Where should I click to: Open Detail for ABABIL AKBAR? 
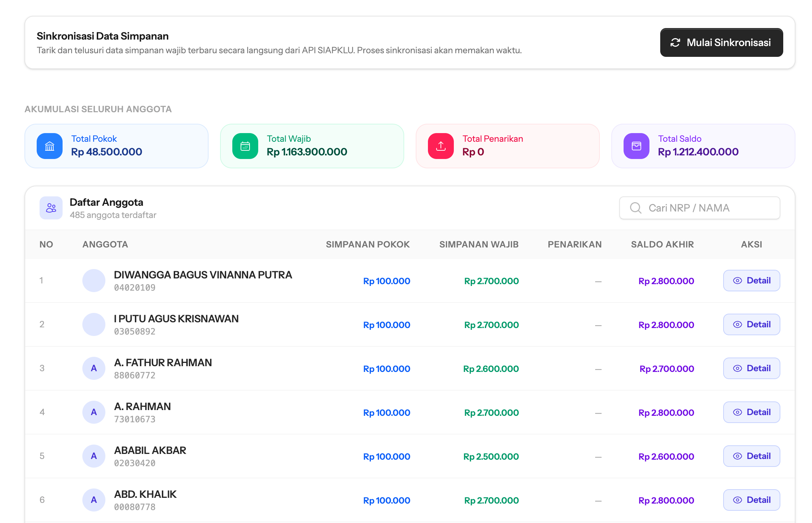pyautogui.click(x=752, y=456)
